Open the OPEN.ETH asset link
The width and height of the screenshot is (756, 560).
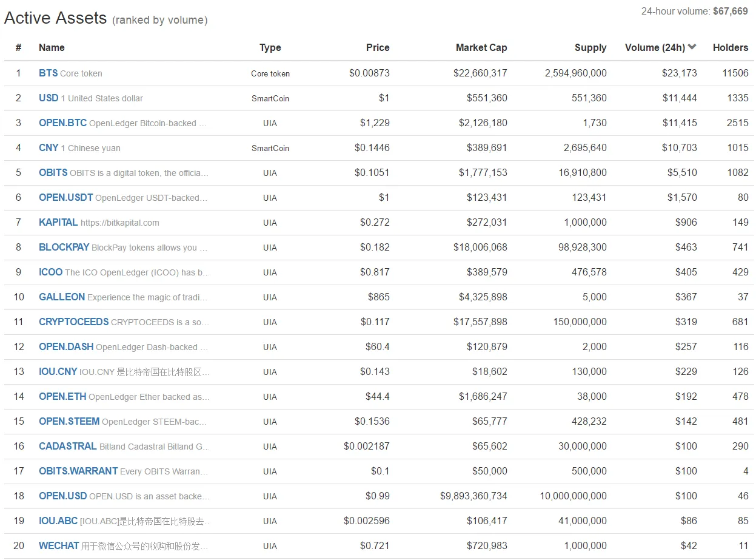coord(62,396)
